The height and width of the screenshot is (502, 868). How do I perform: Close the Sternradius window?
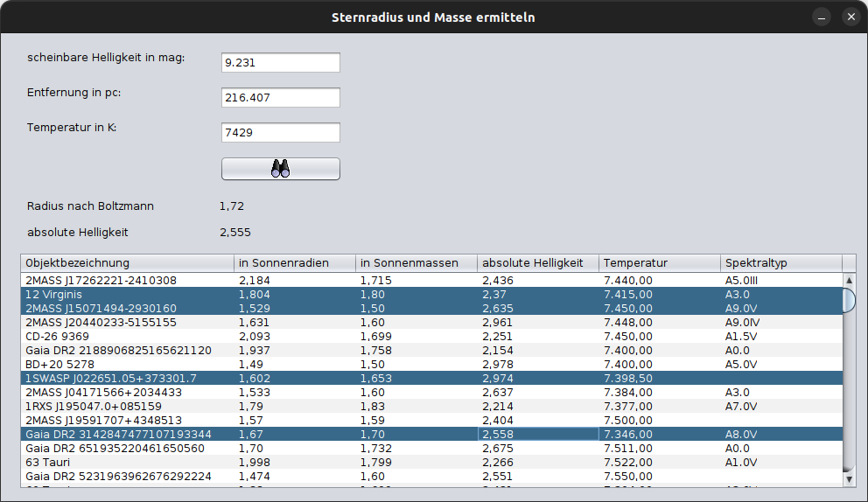coord(850,17)
